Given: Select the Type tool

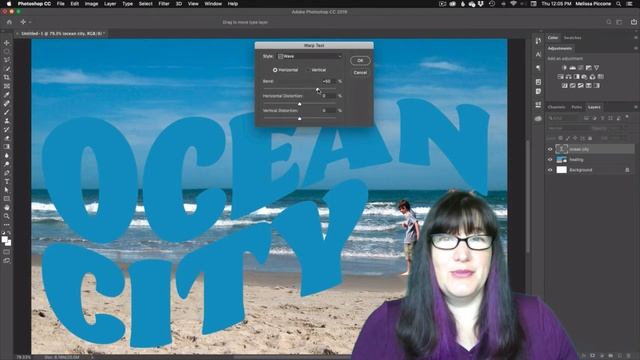Looking at the screenshot, I should tap(7, 181).
